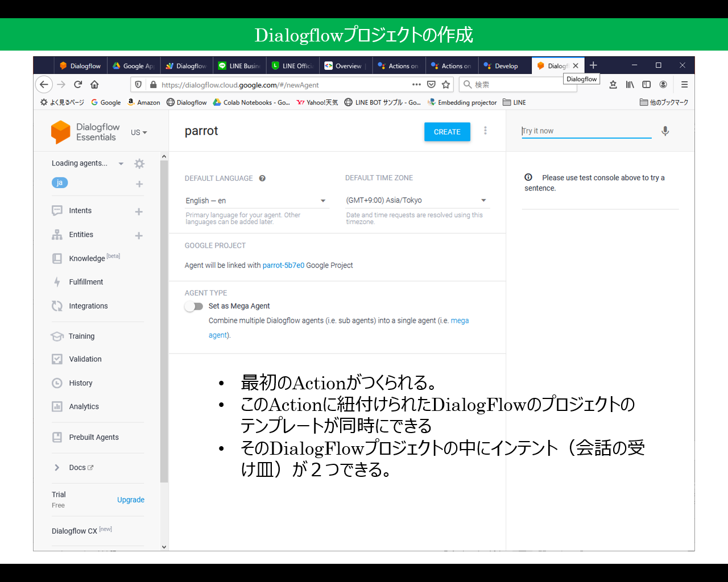Open Prebuilt Agents in the sidebar

click(94, 437)
